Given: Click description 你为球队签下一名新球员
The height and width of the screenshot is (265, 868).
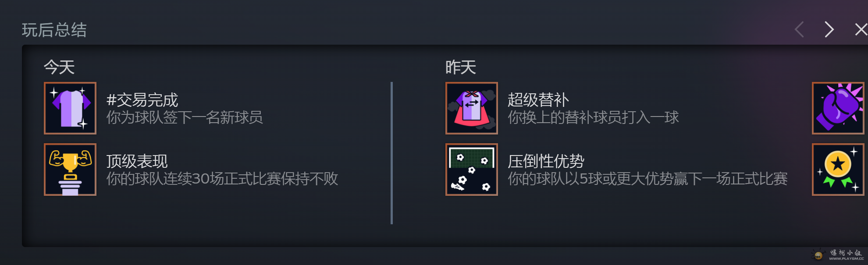Looking at the screenshot, I should [185, 117].
